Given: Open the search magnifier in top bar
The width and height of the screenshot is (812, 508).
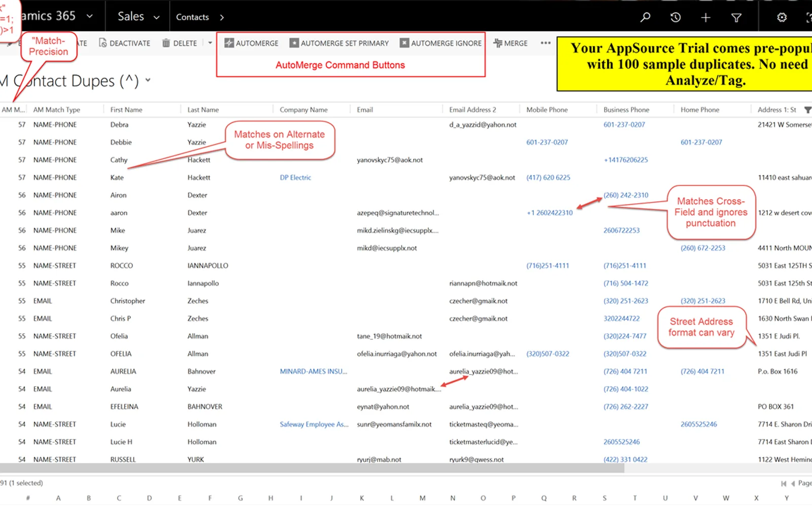Looking at the screenshot, I should pyautogui.click(x=645, y=17).
